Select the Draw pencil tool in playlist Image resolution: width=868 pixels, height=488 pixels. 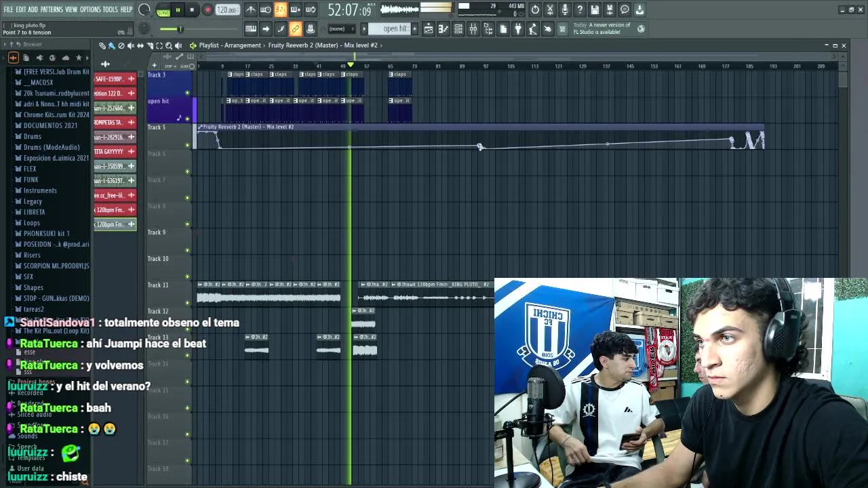(x=102, y=45)
